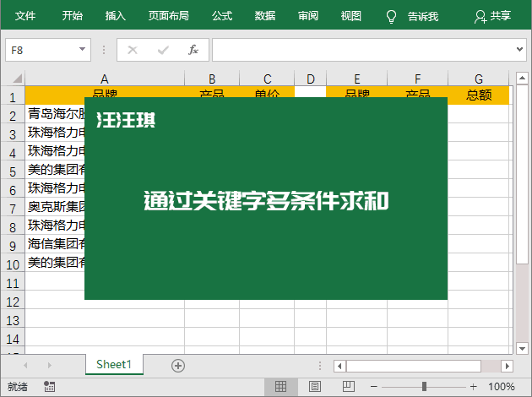Click the zoom in plus icon
The height and width of the screenshot is (397, 532).
click(471, 386)
